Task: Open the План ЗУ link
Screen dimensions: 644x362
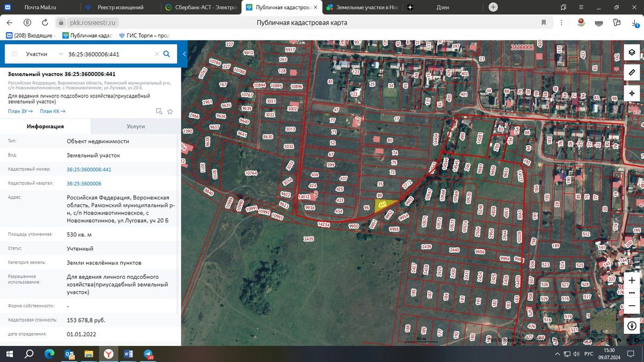Action: pos(20,111)
